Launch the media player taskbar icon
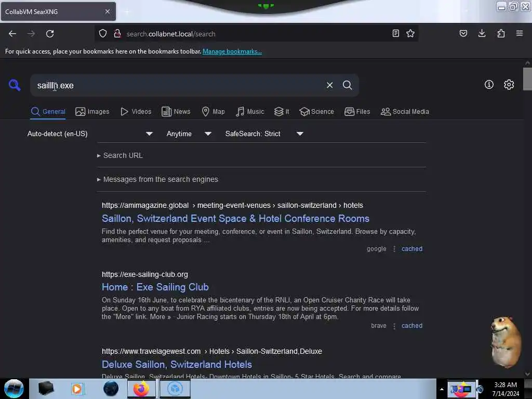The image size is (532, 399). pyautogui.click(x=77, y=389)
